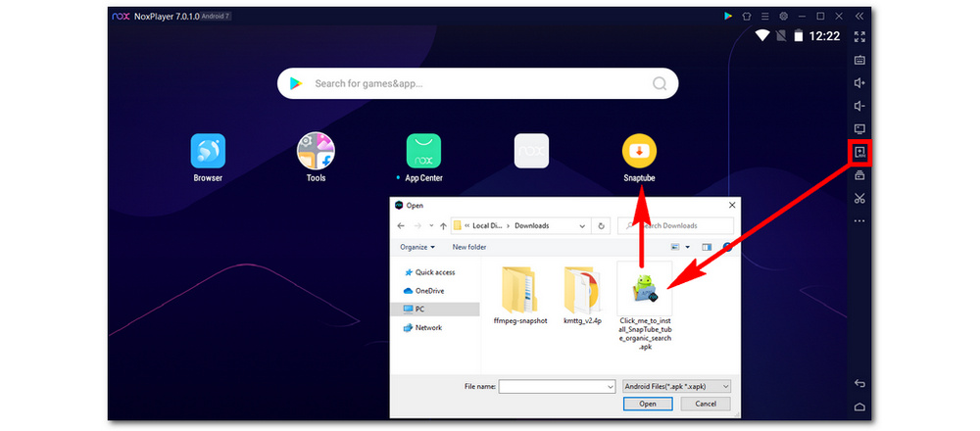Refresh the Downloads folder listing
980x431 pixels.
602,225
